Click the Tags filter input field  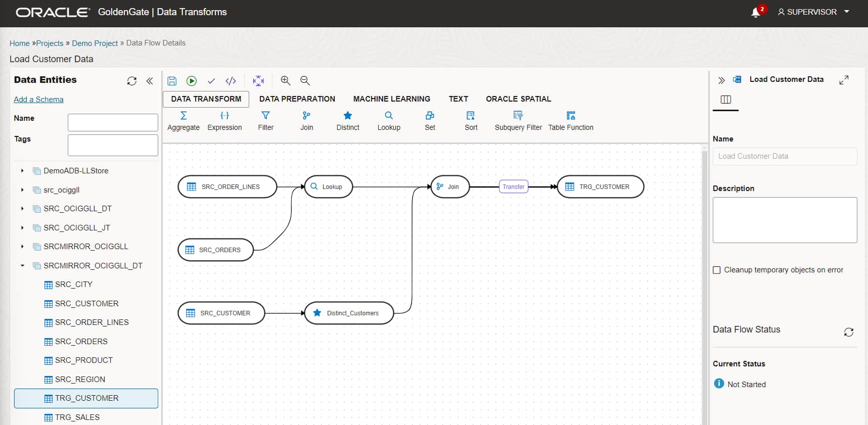113,145
